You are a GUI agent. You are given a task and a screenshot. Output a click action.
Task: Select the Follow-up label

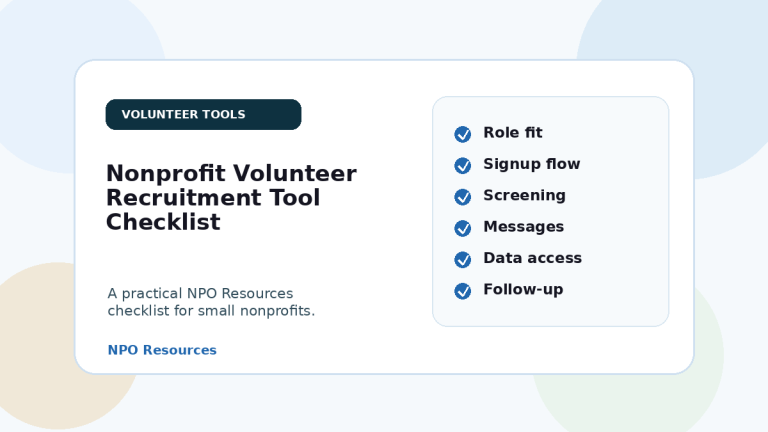pos(523,289)
